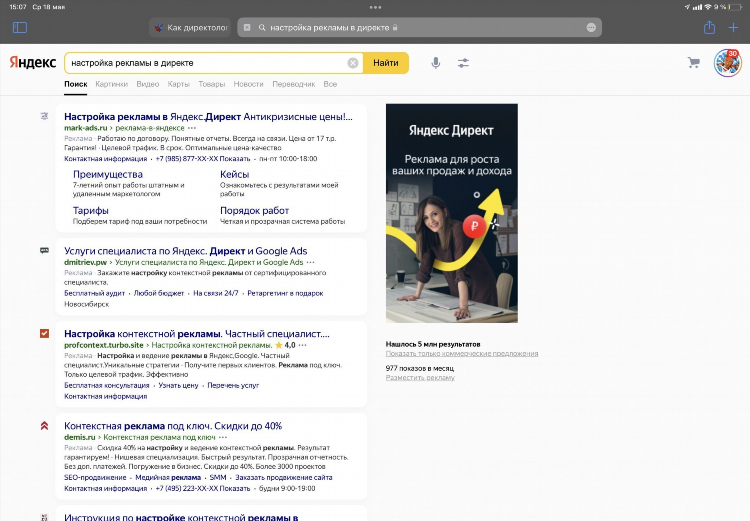750x521 pixels.
Task: Open 'Настройка контекстной рекламы. Частный специалист' result
Action: [x=197, y=334]
